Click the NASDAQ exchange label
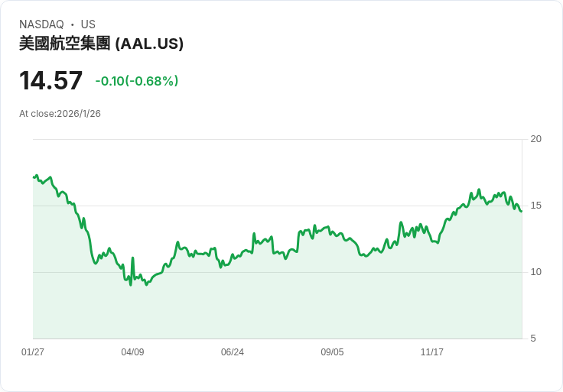 point(41,24)
